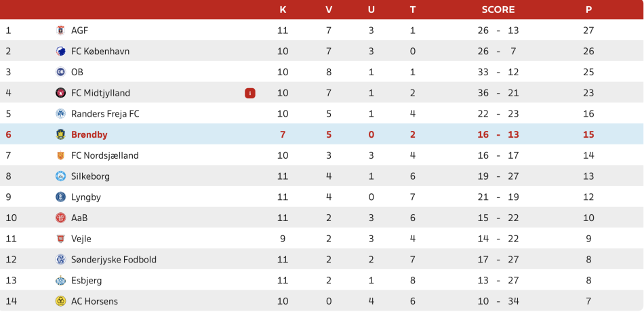
Task: Click the Silkeborg team logo
Action: point(60,176)
